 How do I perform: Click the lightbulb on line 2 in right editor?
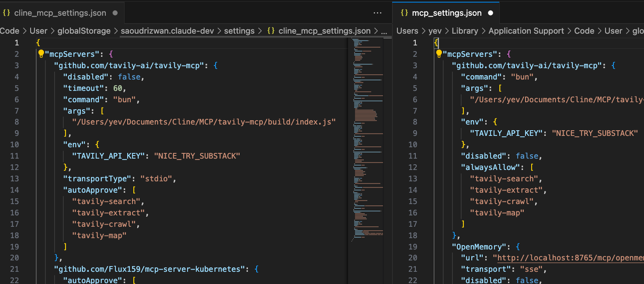coord(439,54)
